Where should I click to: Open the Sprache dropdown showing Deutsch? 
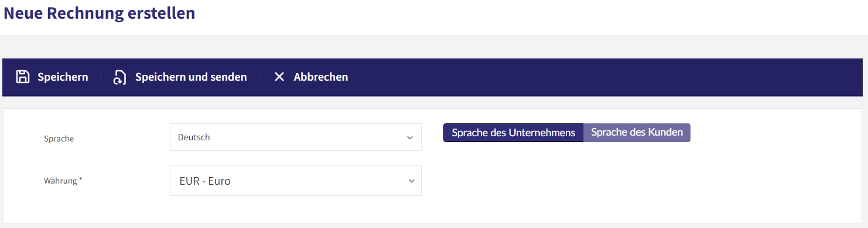296,137
